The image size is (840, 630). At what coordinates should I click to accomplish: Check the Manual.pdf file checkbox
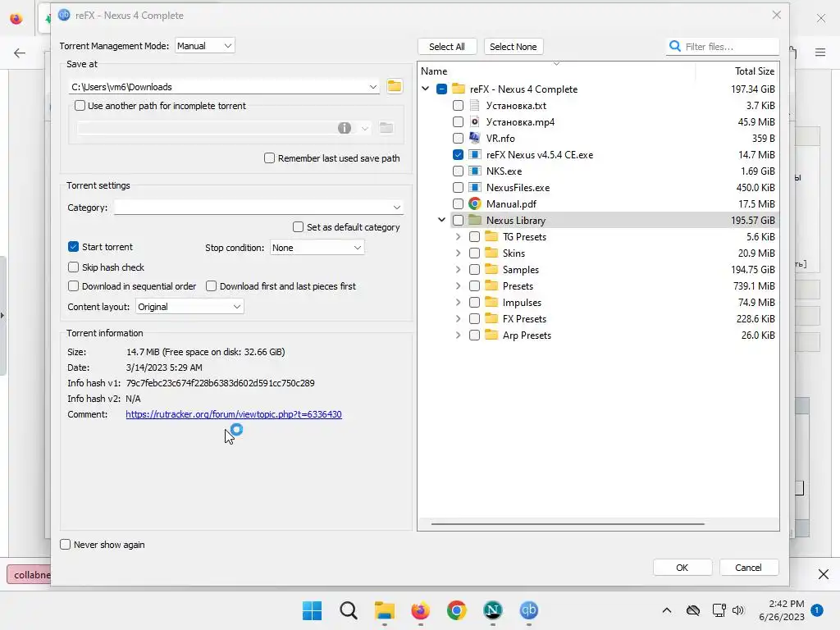458,203
